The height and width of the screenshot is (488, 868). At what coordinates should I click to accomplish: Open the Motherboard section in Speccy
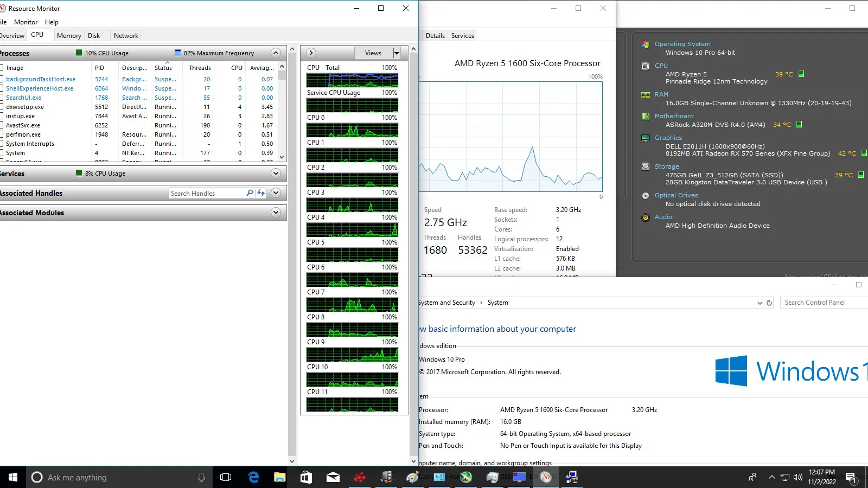point(674,116)
